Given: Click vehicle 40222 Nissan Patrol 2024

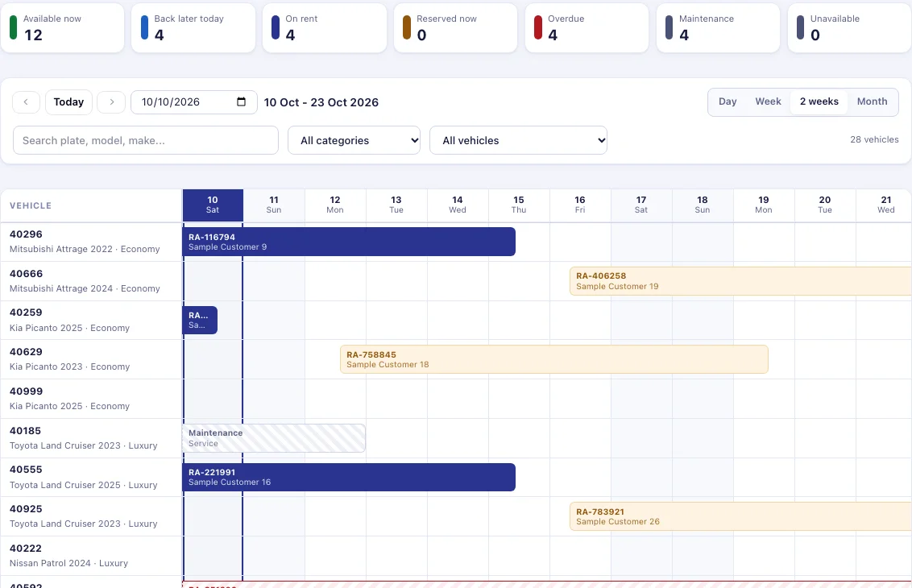Looking at the screenshot, I should [91, 556].
